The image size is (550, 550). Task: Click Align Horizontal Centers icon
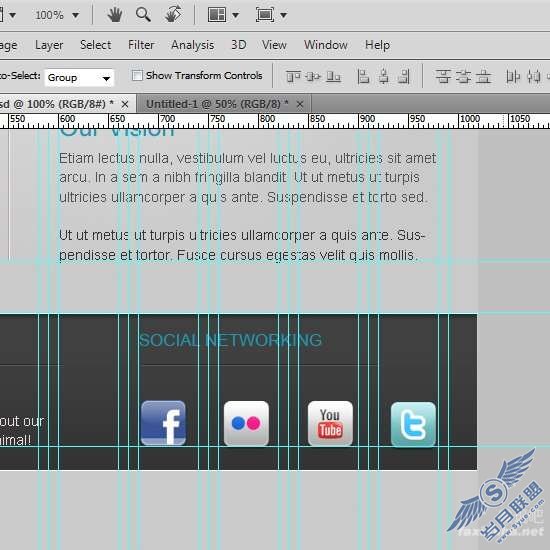click(384, 76)
